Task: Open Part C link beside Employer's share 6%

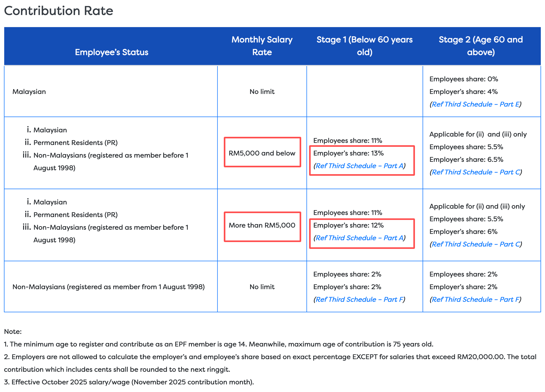Action: [x=476, y=244]
